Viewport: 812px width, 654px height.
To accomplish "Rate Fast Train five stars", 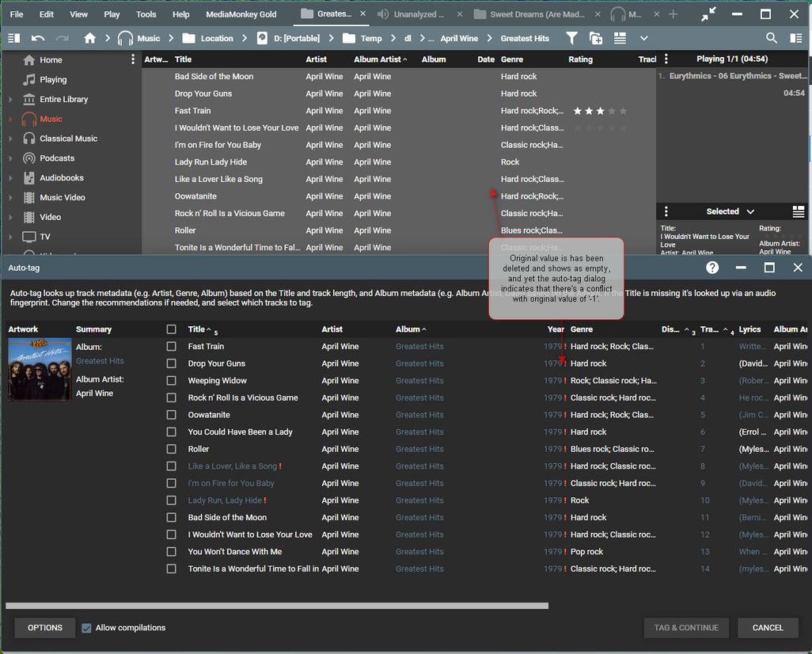I will coord(623,111).
